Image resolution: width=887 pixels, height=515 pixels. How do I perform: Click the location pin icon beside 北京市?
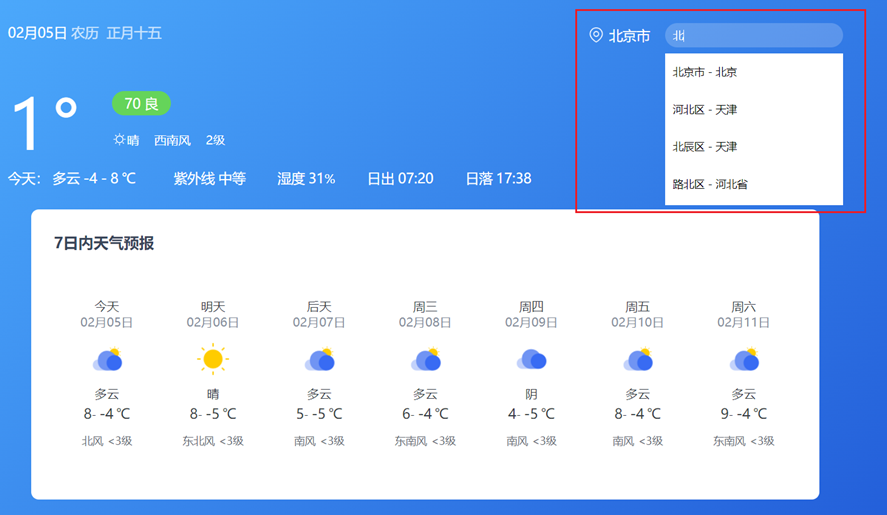point(596,36)
